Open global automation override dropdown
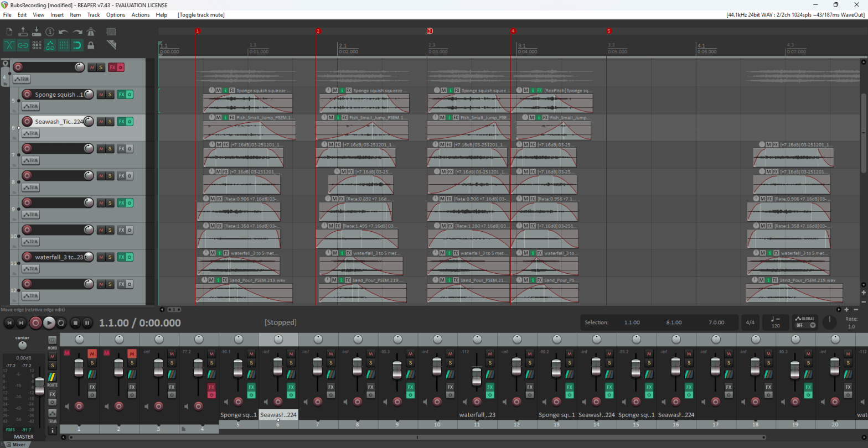 point(805,322)
